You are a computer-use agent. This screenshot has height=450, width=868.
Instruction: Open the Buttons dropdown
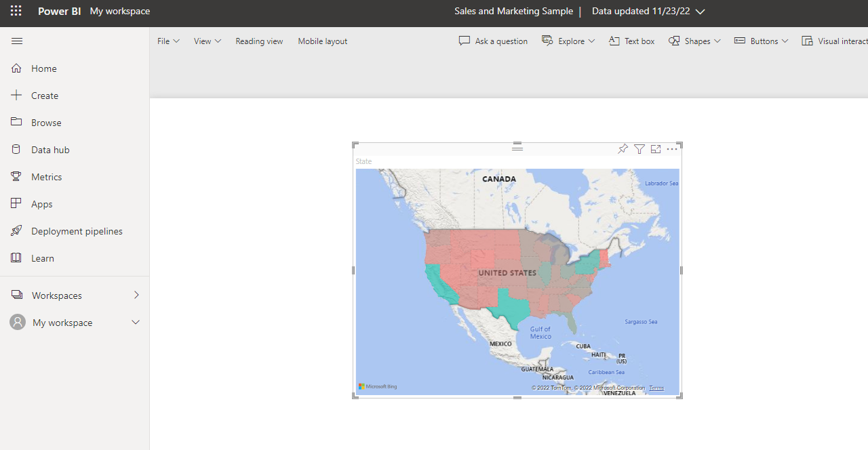[x=761, y=41]
